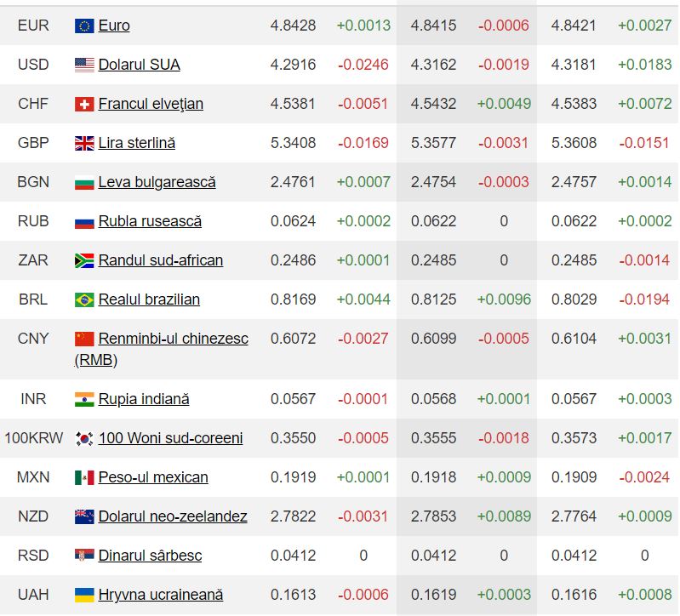The image size is (680, 616).
Task: Open the Dolarul neo-zeelandez link
Action: [x=173, y=516]
